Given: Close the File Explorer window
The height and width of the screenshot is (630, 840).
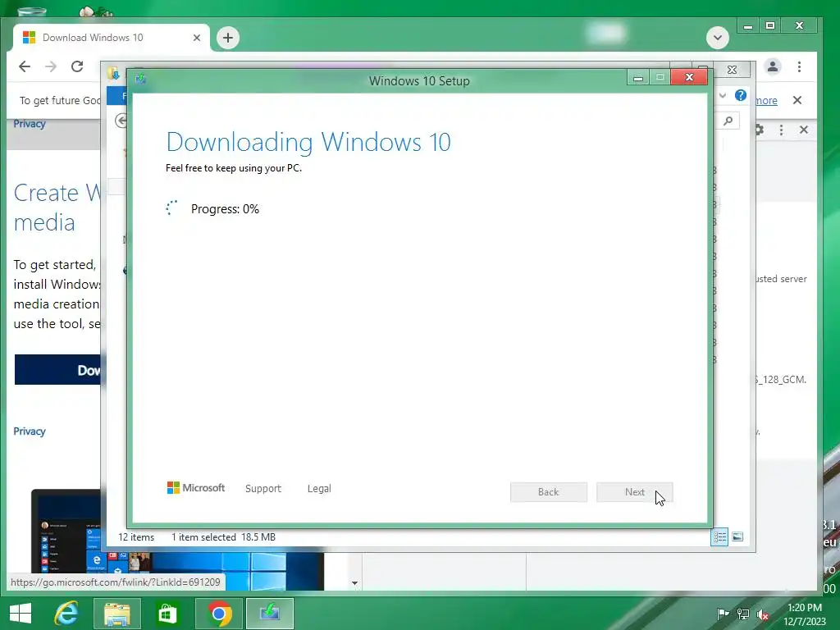Looking at the screenshot, I should 732,70.
